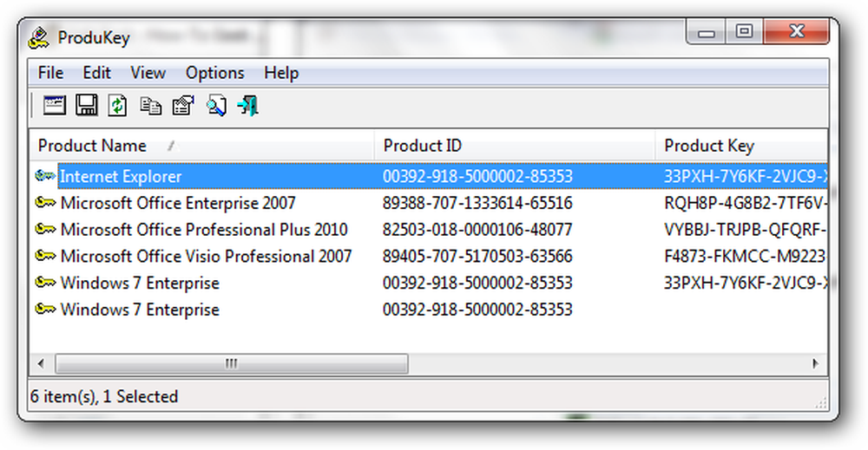Viewport: 868px width, 450px height.
Task: Click the Exit toolbar icon
Action: pos(248,105)
